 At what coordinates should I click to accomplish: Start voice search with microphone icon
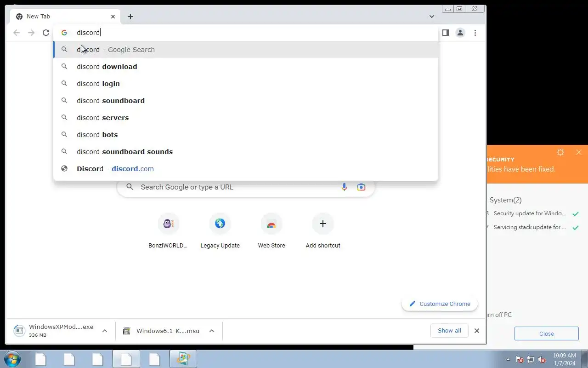[x=344, y=187]
